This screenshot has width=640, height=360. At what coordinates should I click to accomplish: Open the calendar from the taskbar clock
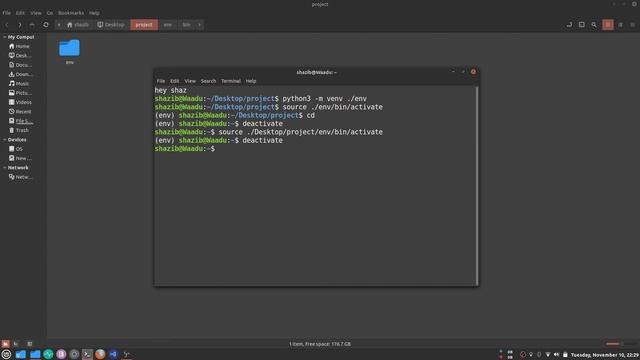[605, 355]
